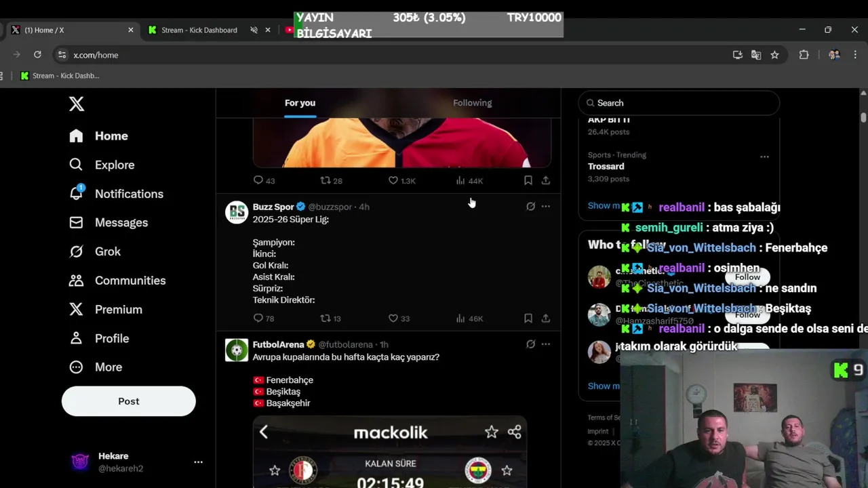Screen dimensions: 868x488
Task: Open the Trossard trending topic
Action: pos(606,167)
